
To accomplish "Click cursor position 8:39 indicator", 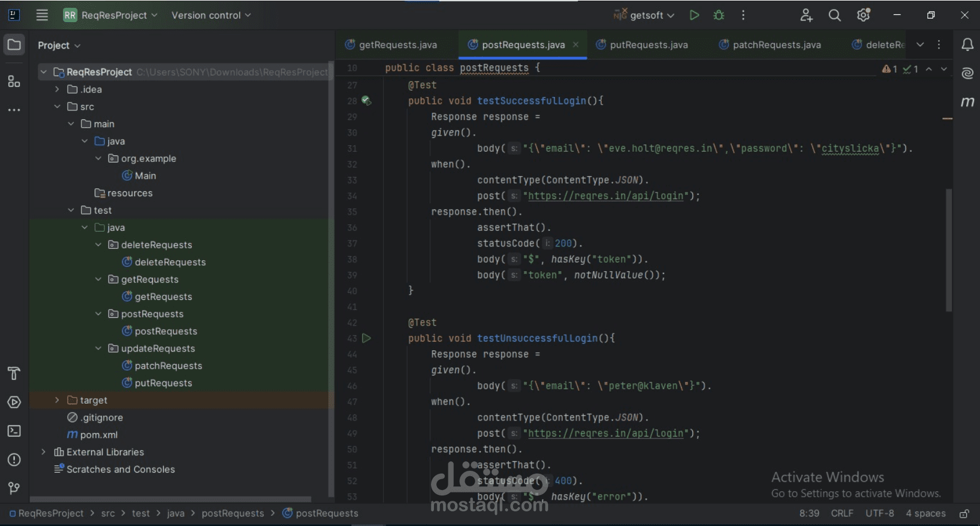I will pos(809,513).
